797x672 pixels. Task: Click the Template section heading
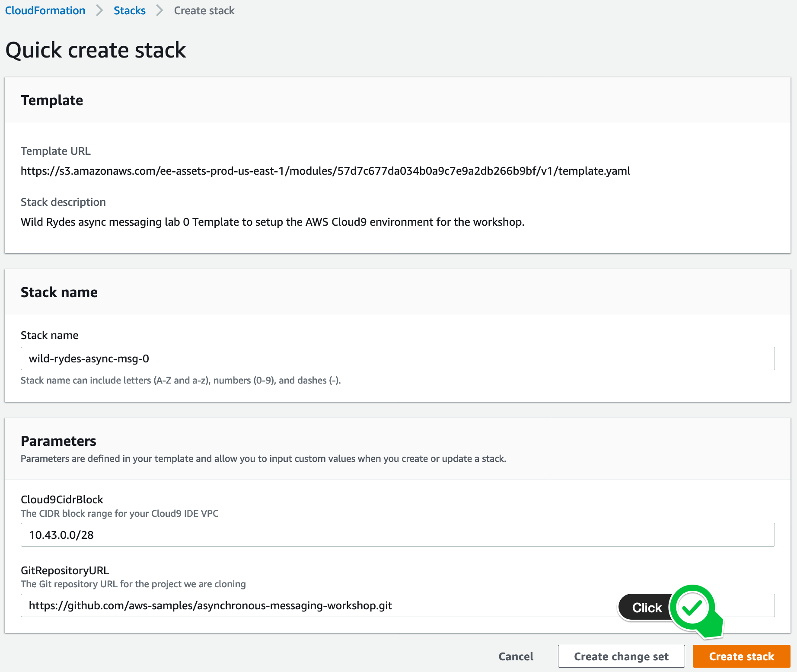click(x=52, y=100)
